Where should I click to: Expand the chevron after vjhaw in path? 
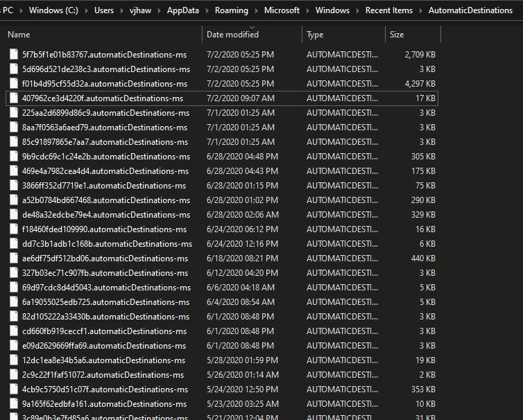click(159, 10)
